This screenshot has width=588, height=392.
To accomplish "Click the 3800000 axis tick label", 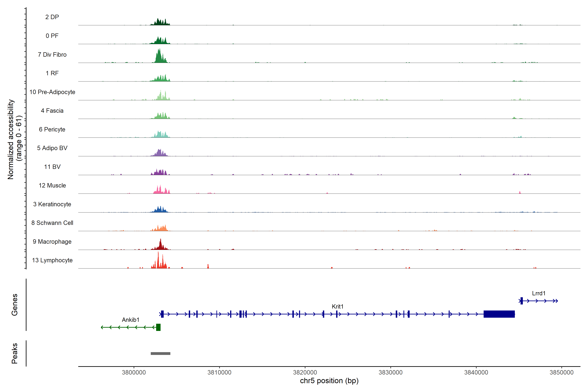I will coord(134,372).
